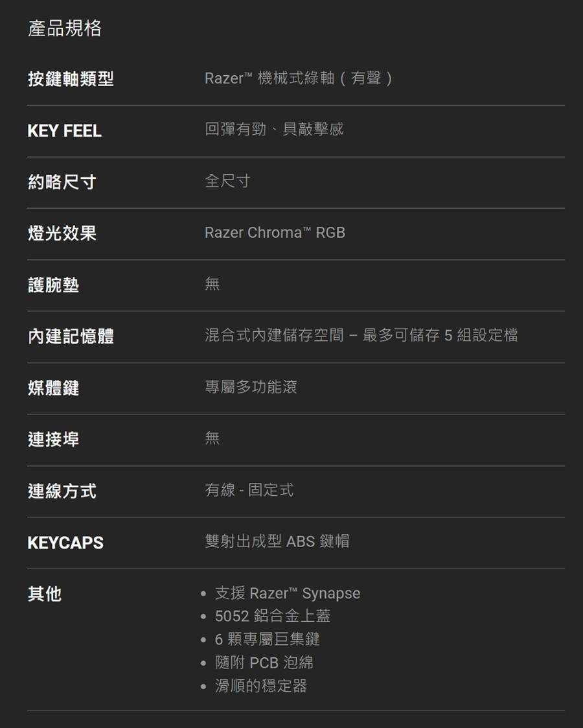
Task: Click the 有線 - 固定式 value
Action: pyautogui.click(x=249, y=489)
